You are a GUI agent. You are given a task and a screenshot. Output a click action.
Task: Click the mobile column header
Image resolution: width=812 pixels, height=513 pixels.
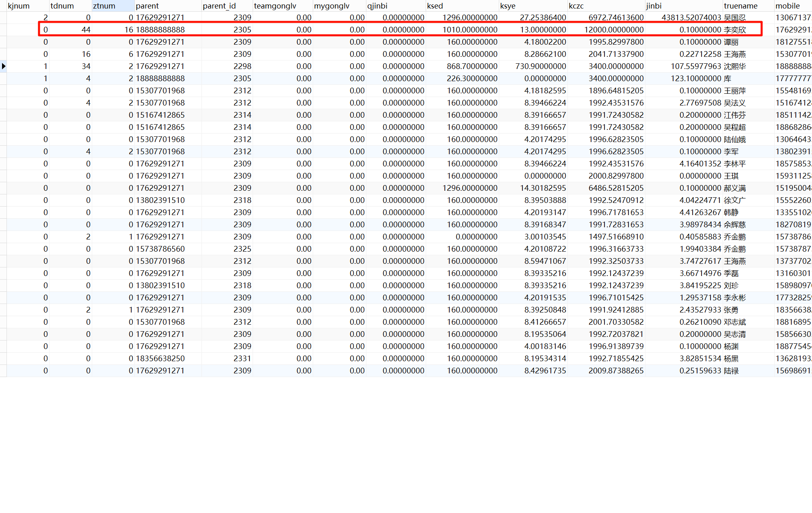(x=787, y=6)
